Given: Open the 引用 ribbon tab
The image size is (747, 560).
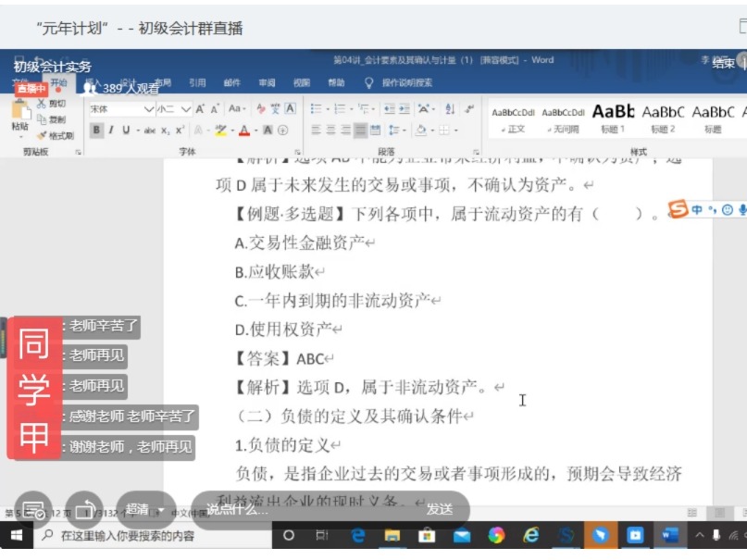Looking at the screenshot, I should tap(197, 82).
